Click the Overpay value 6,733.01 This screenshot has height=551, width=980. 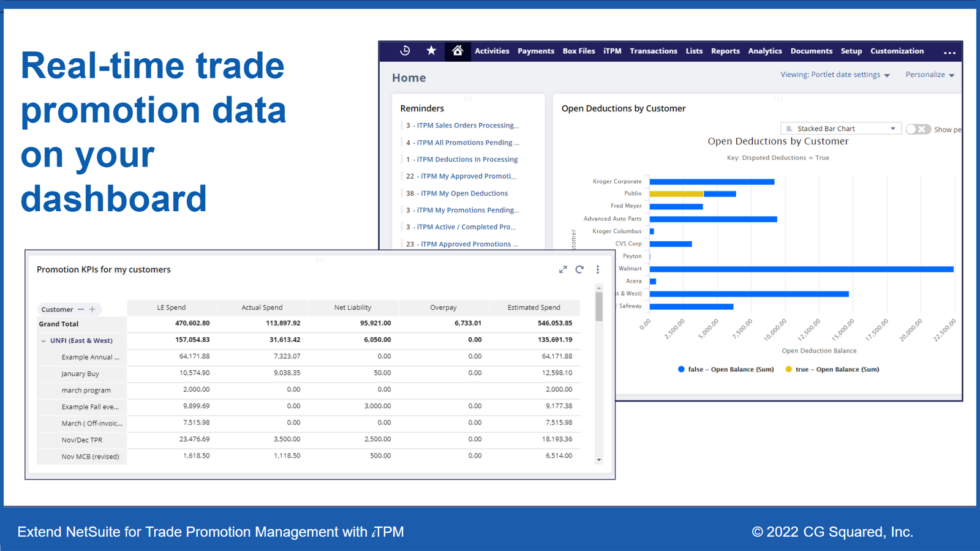(468, 323)
